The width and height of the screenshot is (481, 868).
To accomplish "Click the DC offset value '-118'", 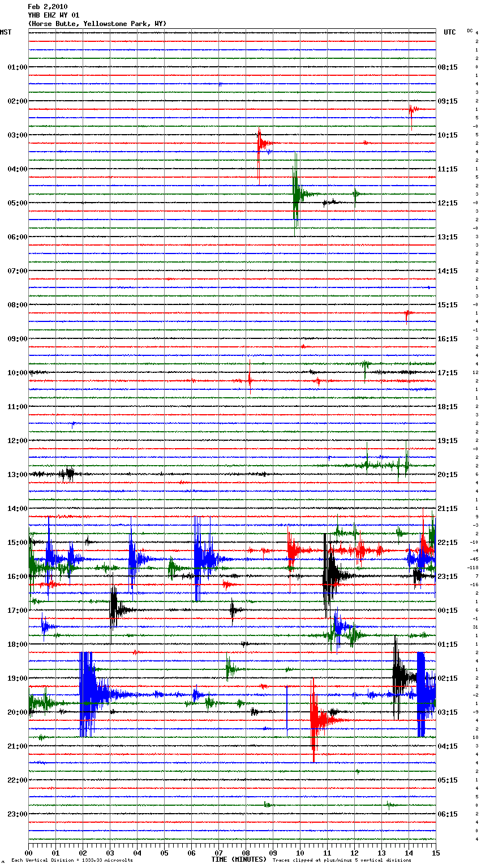I will (x=474, y=568).
